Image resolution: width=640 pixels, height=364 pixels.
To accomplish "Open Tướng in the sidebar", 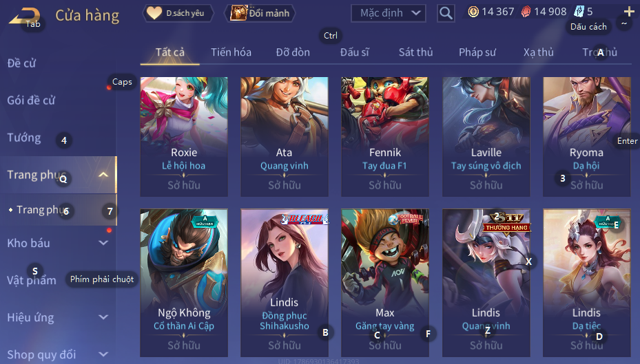I will (23, 138).
